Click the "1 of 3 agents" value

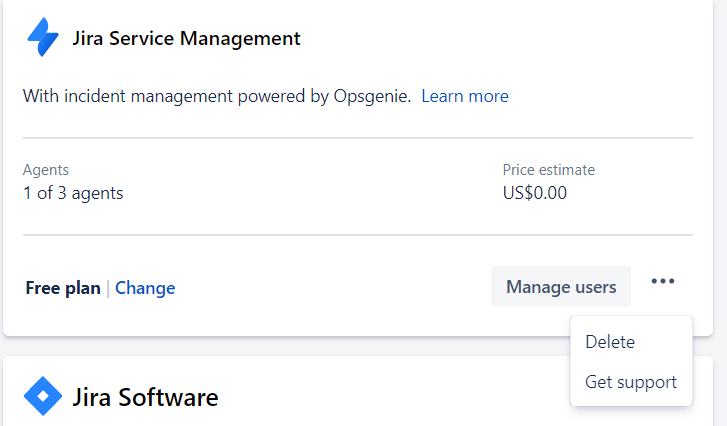(x=73, y=193)
